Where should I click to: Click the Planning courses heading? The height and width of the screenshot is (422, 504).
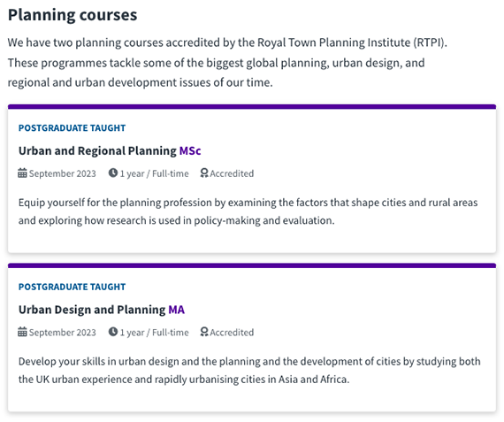pyautogui.click(x=73, y=15)
